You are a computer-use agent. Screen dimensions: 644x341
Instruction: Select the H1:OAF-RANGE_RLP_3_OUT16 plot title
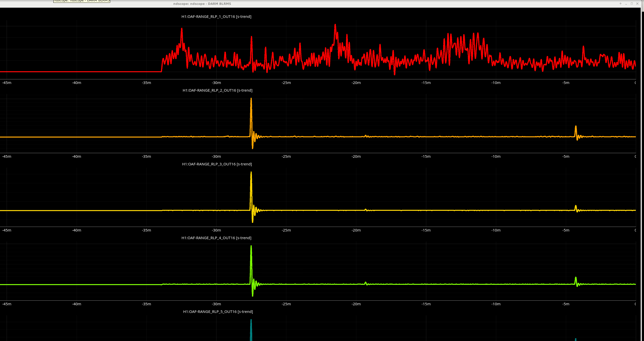pyautogui.click(x=217, y=164)
